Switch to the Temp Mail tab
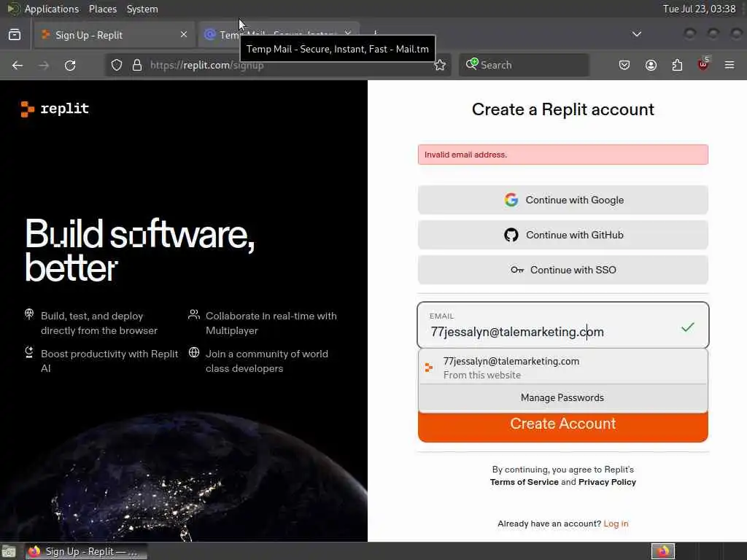747x560 pixels. (x=279, y=35)
